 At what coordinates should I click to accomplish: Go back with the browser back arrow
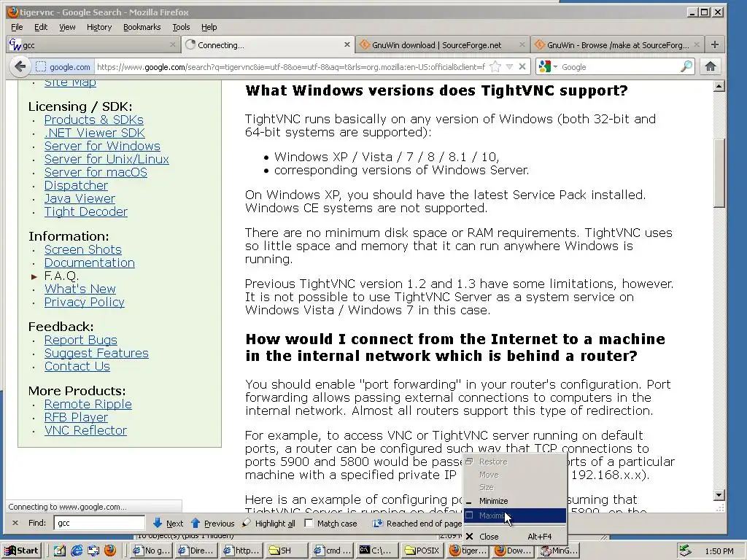(x=20, y=66)
